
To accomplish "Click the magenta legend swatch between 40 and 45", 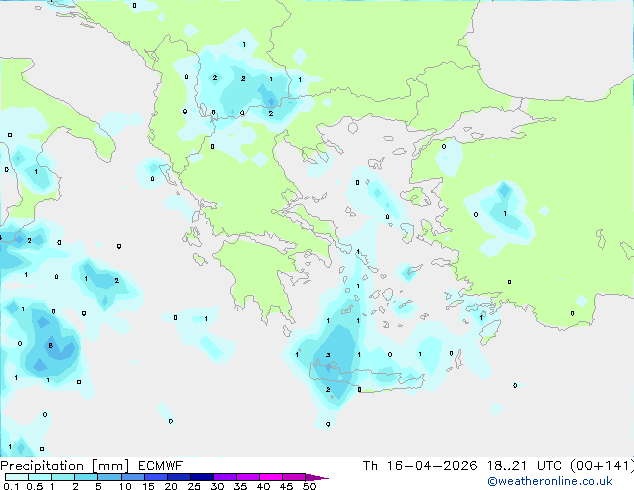I will (271, 477).
